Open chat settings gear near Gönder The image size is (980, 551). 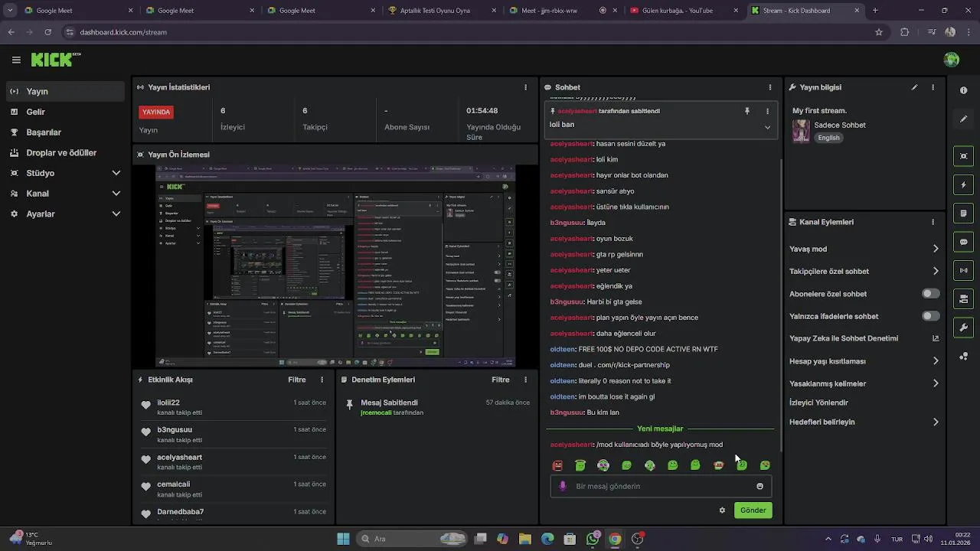[722, 510]
